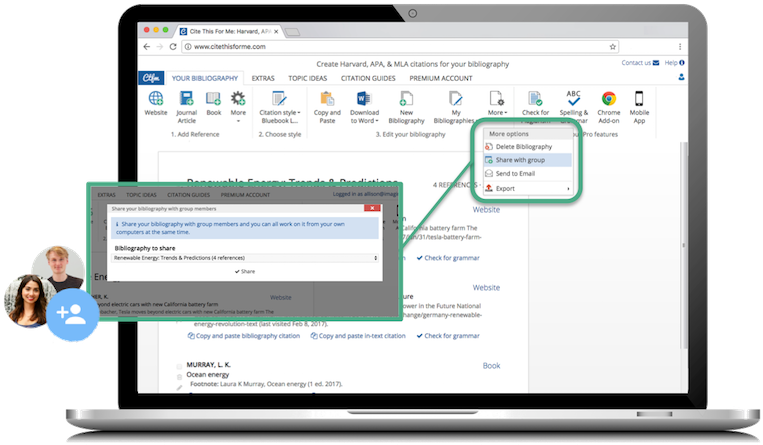
Task: Add a Website reference
Action: tap(155, 103)
